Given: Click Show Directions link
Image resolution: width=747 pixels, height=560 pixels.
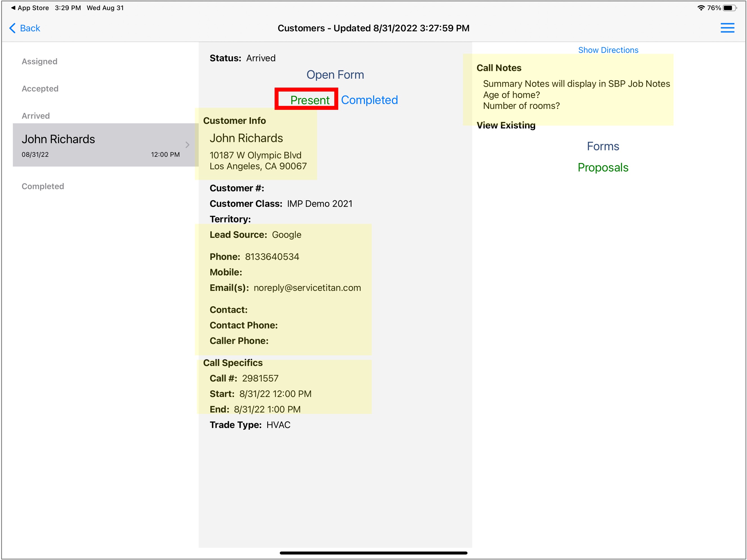Looking at the screenshot, I should (608, 50).
